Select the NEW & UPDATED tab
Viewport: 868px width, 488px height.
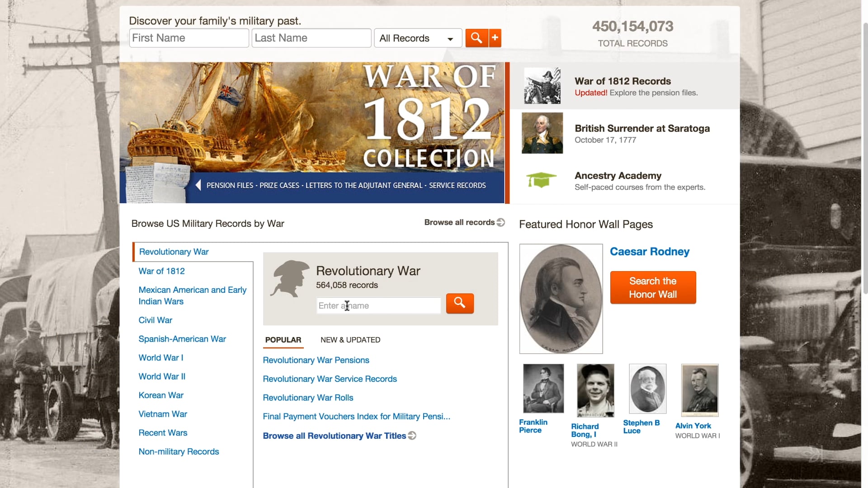(350, 340)
